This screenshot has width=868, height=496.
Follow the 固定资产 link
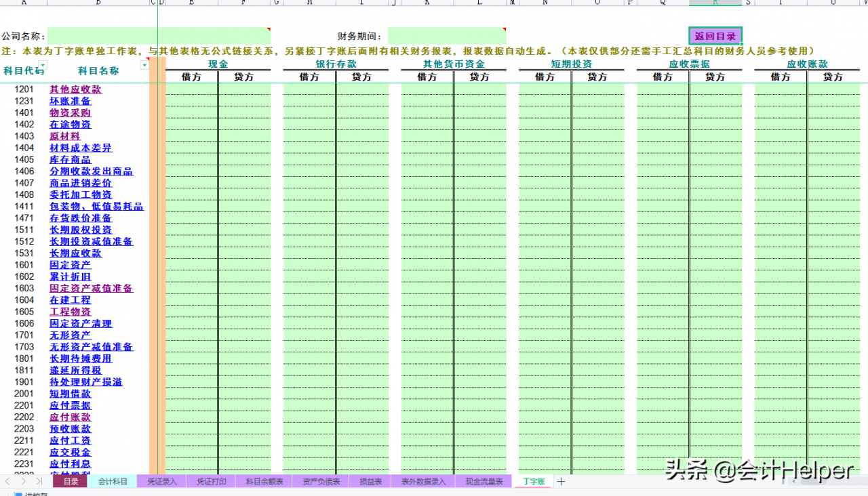(70, 265)
